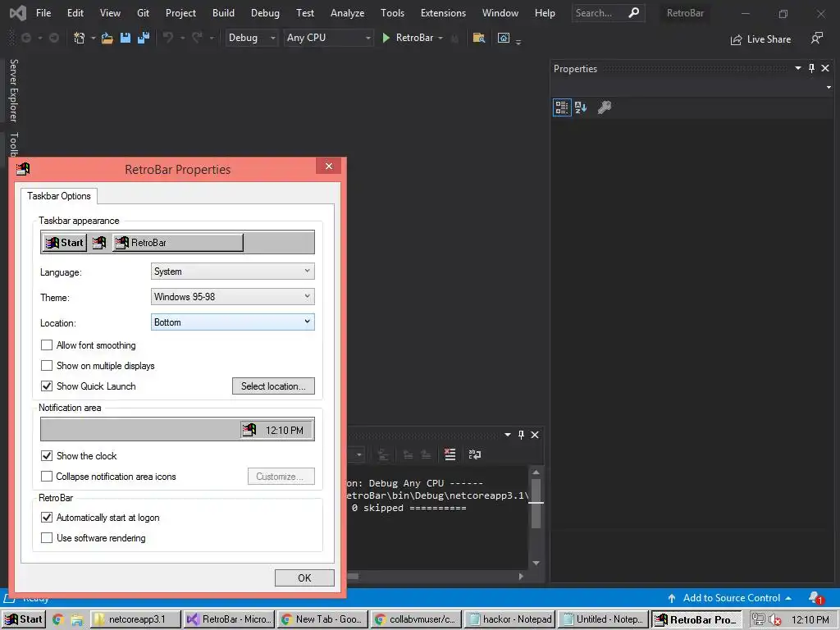
Task: Start debugging with green play arrow
Action: click(386, 38)
